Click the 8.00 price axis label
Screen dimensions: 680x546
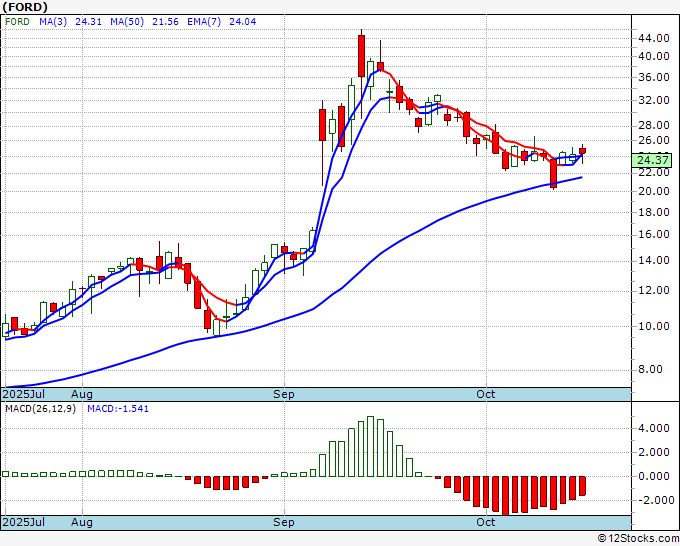[x=653, y=369]
